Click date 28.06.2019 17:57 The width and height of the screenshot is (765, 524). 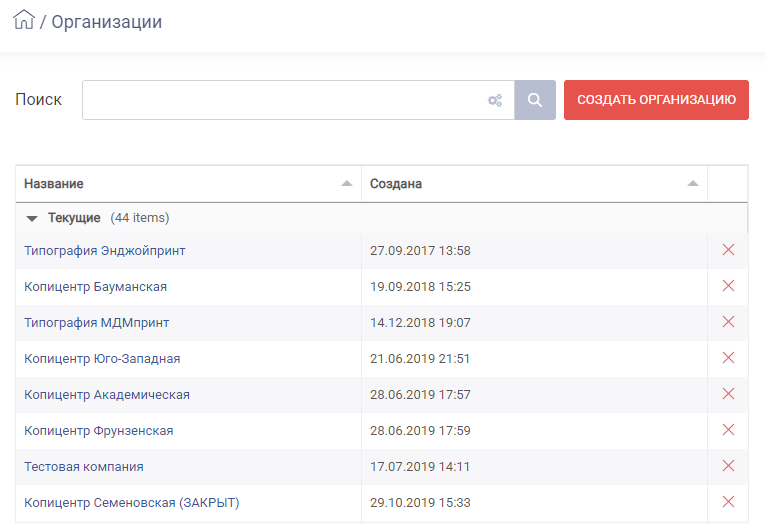click(420, 395)
